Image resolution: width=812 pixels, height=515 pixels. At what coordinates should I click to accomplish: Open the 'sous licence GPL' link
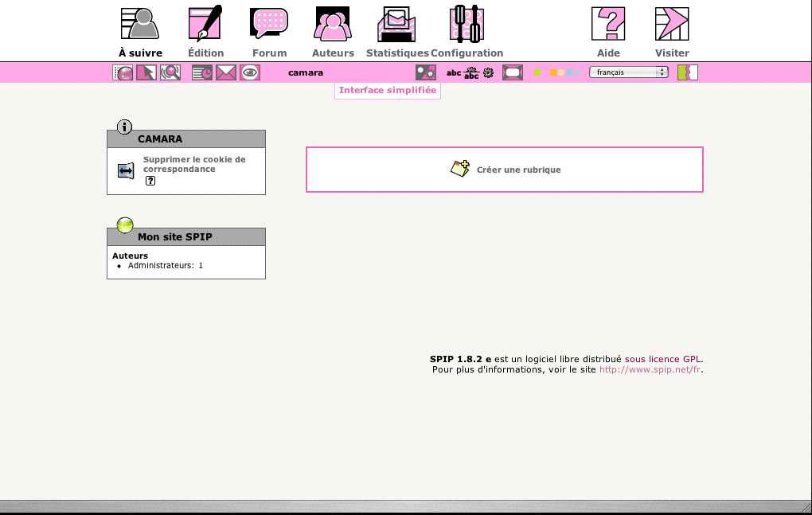663,359
